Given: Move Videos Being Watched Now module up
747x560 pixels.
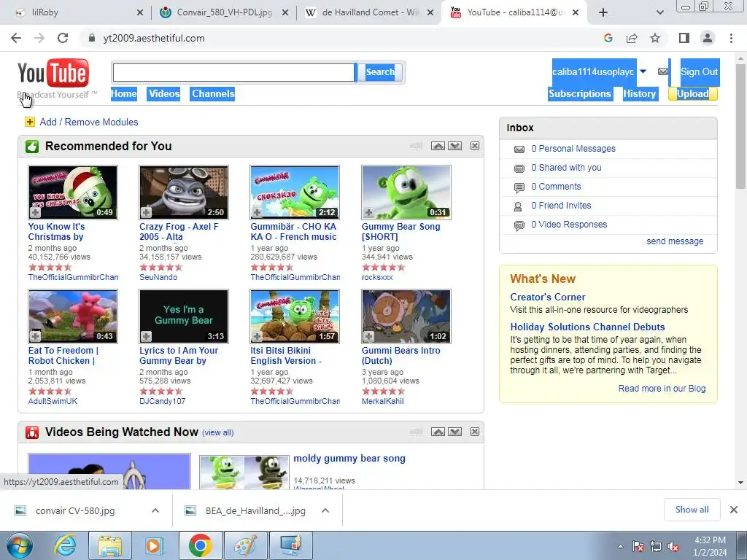Looking at the screenshot, I should tap(438, 432).
